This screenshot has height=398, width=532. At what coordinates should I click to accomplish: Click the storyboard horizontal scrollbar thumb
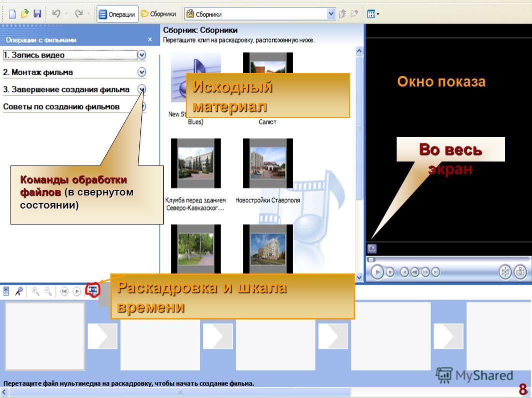(180, 392)
